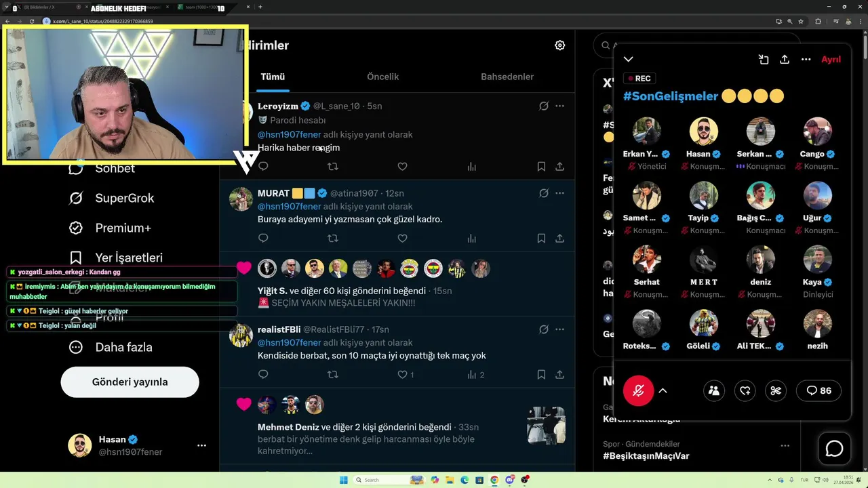Screen dimensions: 868x488
Task: Create a clip from the Space
Action: 776,390
